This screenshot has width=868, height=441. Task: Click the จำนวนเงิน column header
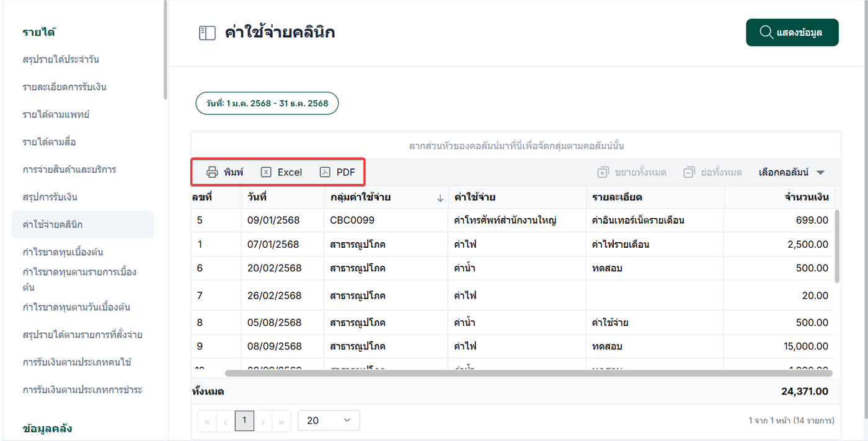point(779,197)
